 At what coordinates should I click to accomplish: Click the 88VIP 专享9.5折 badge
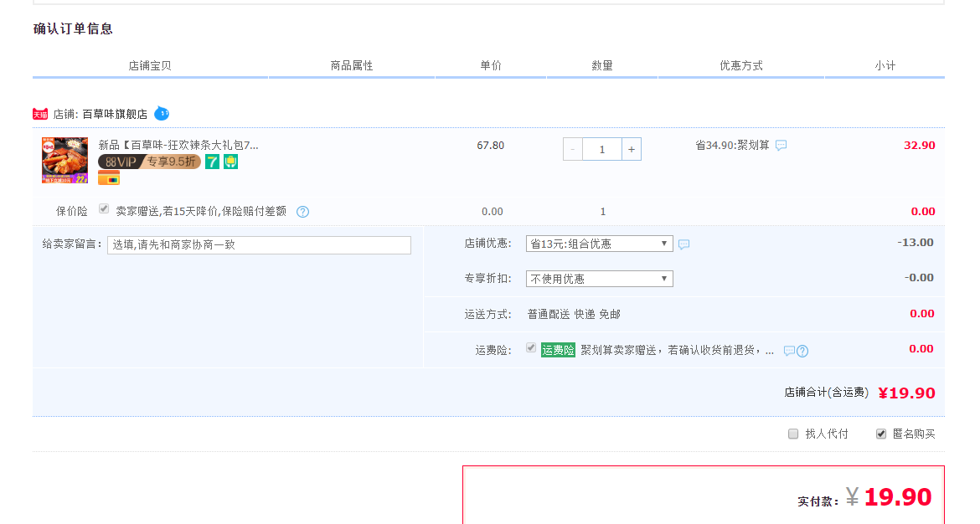[149, 162]
